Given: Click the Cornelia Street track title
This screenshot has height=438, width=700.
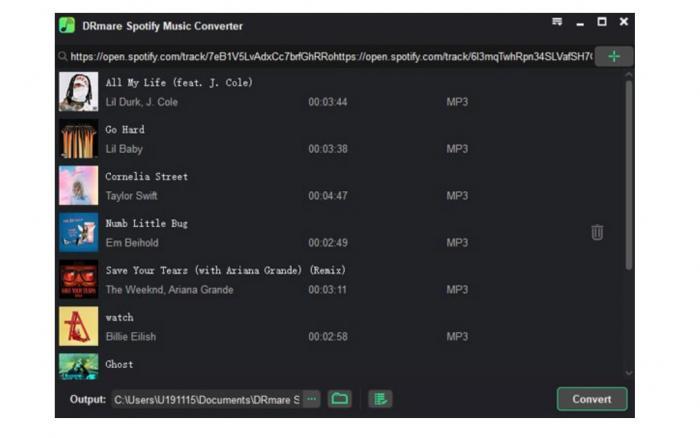Looking at the screenshot, I should (146, 177).
